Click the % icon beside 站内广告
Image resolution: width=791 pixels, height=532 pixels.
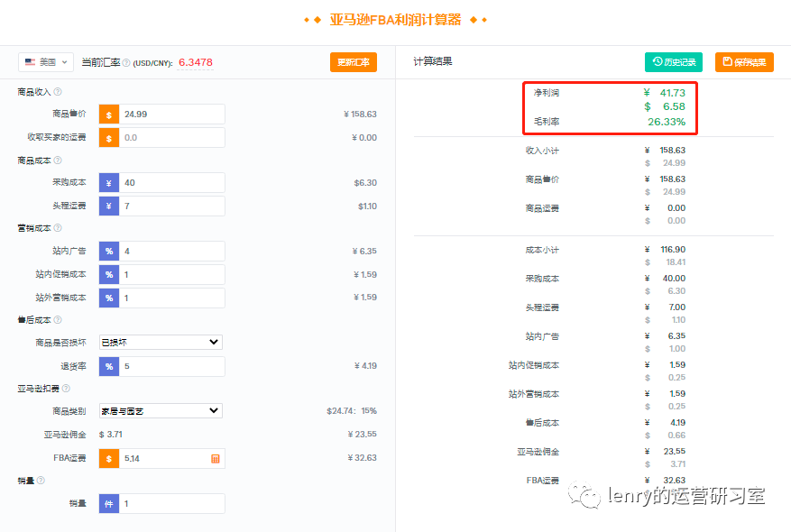point(108,251)
